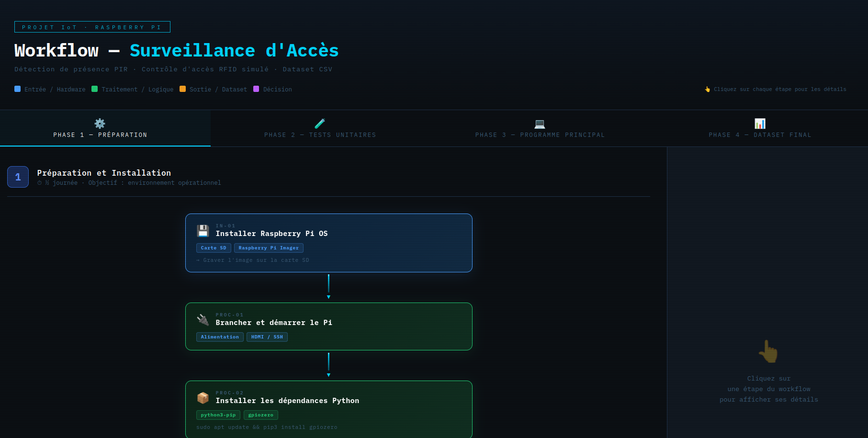Click the PROJET IoT · RASPBERRY PI badge
The width and height of the screenshot is (868, 438).
tap(92, 27)
